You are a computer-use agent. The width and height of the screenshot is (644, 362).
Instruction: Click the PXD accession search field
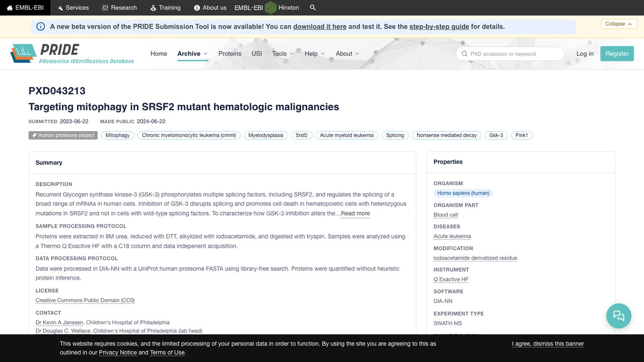(510, 54)
